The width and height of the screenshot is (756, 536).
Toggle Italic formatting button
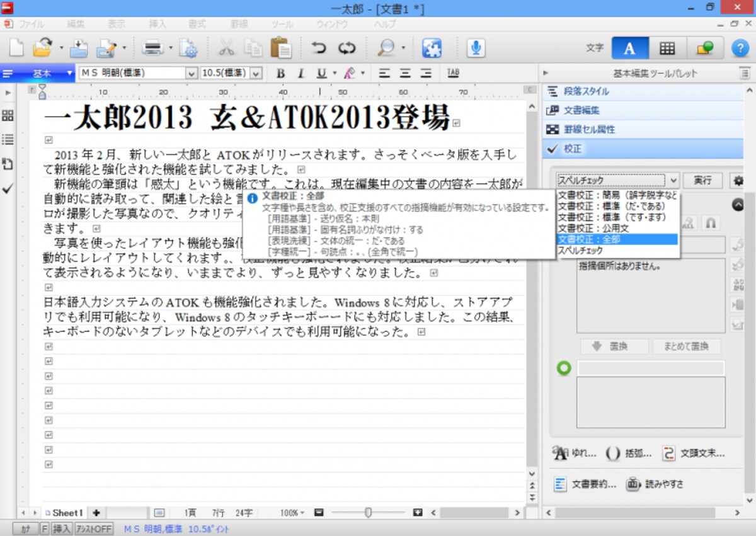301,74
